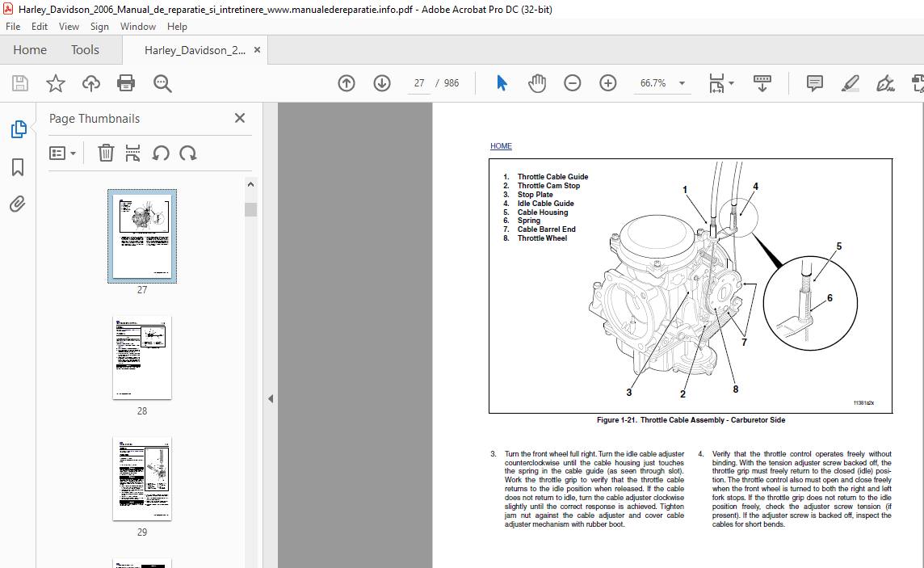Select the Hand tool

pos(536,82)
